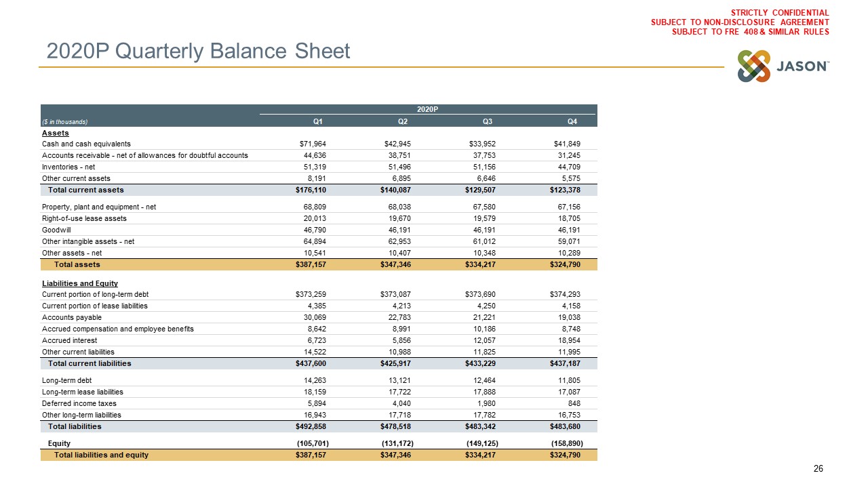Select the Q1 column header
This screenshot has height=488, width=868.
click(x=317, y=121)
